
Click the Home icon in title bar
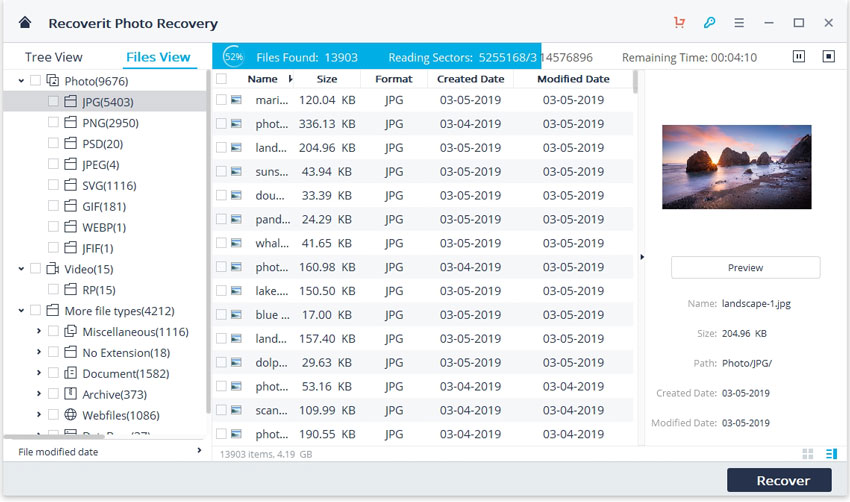pos(25,23)
